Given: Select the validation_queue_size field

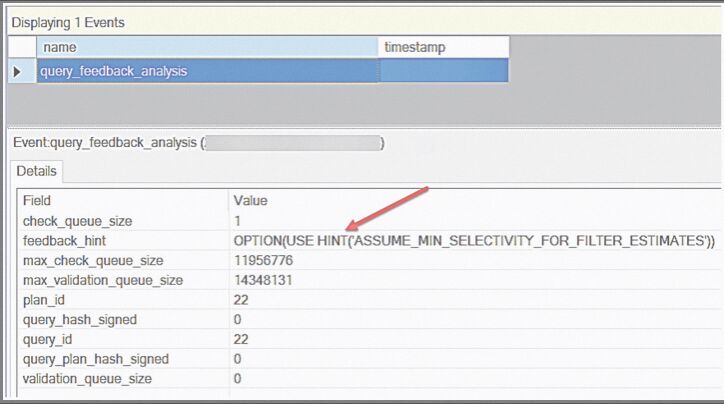Looking at the screenshot, I should (87, 379).
